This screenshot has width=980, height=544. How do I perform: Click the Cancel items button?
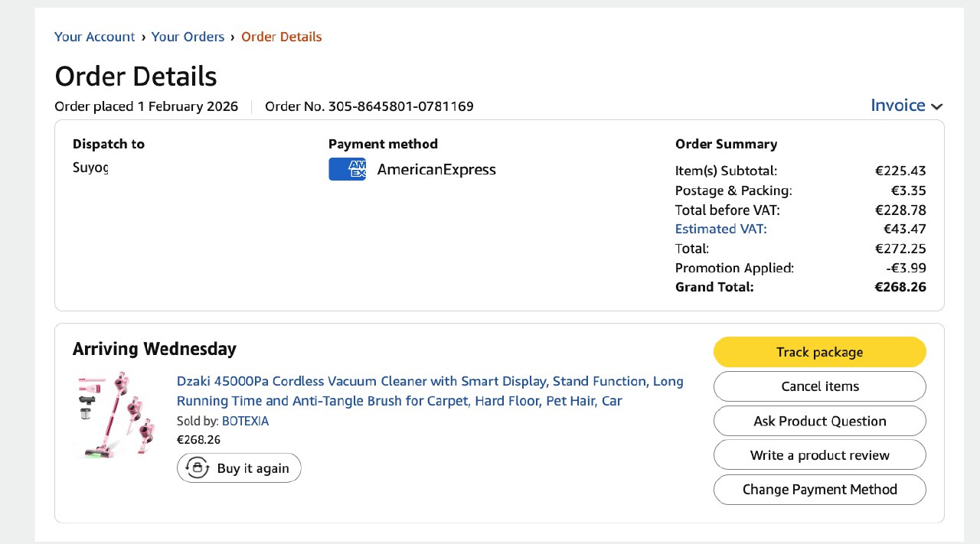point(819,386)
